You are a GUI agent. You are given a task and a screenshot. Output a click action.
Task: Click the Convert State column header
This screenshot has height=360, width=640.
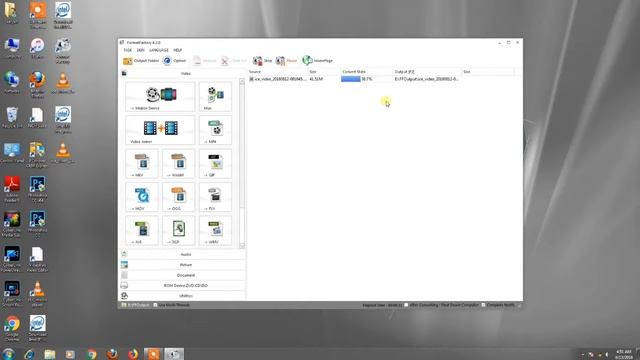(x=366, y=72)
